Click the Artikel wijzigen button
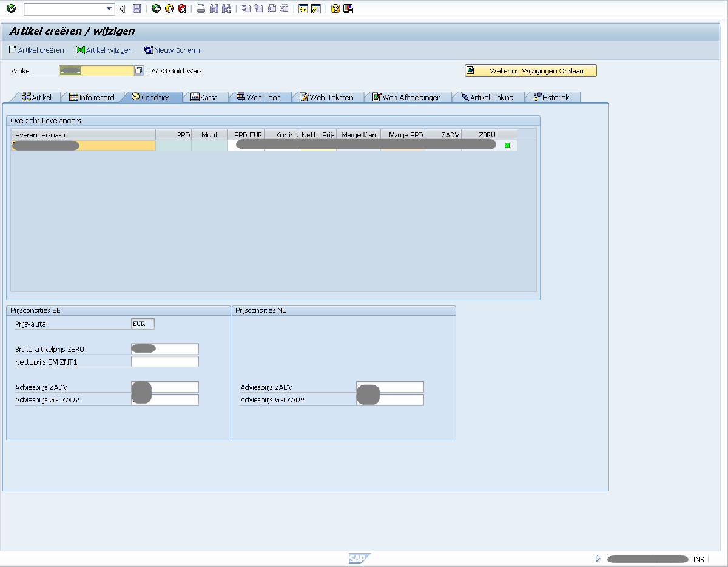This screenshot has height=567, width=728. pos(104,50)
